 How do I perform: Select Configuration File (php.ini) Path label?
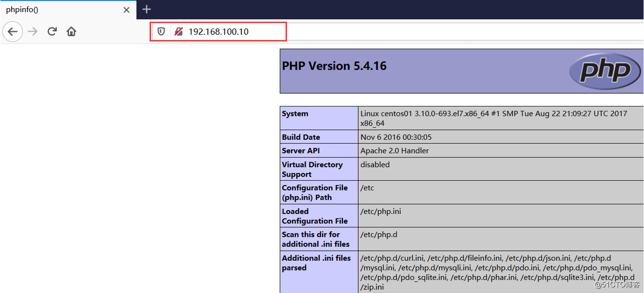[315, 192]
